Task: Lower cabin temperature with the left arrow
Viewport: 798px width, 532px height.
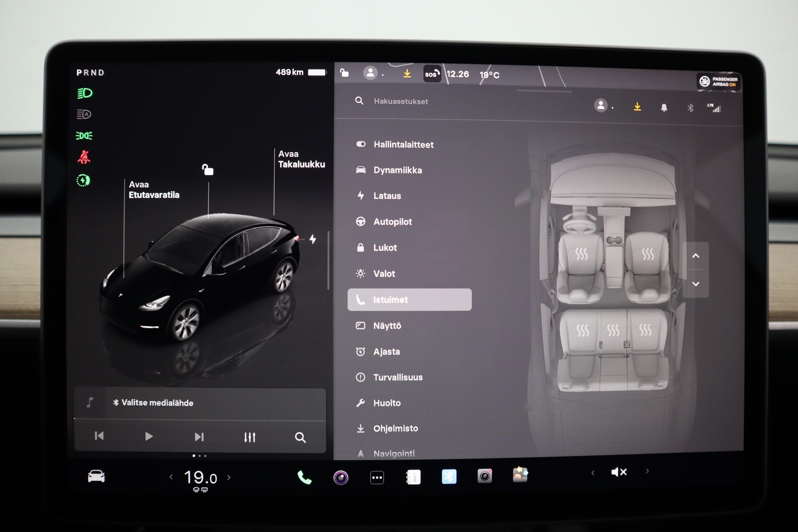Action: click(x=171, y=477)
